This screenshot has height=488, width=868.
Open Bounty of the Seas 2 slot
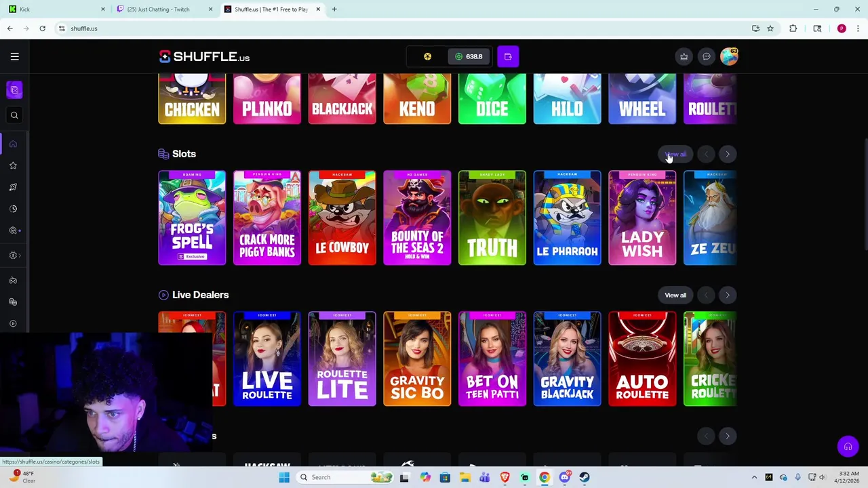[417, 218]
